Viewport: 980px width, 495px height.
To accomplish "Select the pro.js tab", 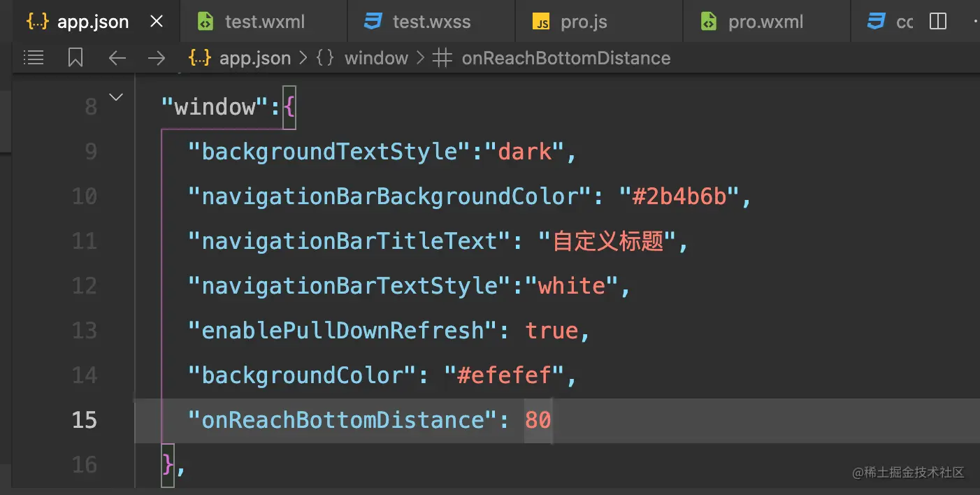I will 599,22.
